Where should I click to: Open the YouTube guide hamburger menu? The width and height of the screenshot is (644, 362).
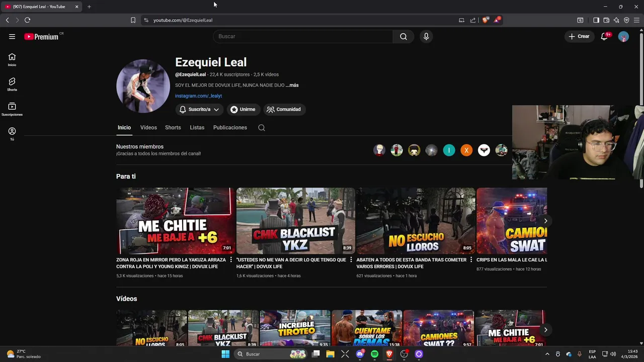[12, 36]
